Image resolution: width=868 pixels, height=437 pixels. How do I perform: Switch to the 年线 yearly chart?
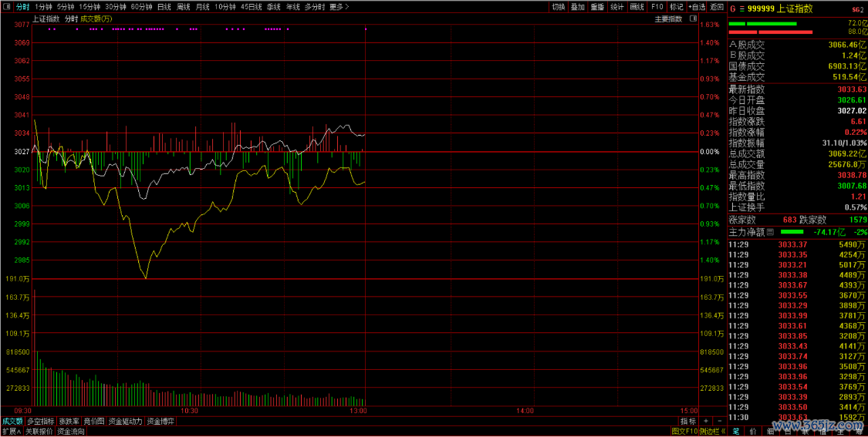coord(293,7)
